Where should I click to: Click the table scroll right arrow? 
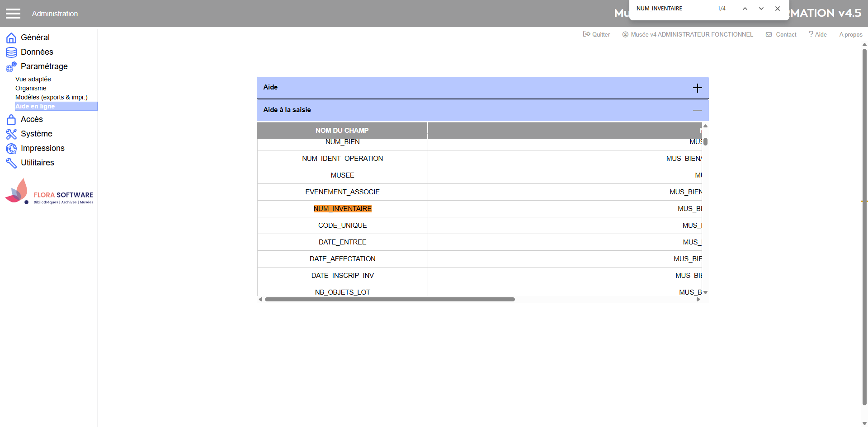pyautogui.click(x=698, y=299)
